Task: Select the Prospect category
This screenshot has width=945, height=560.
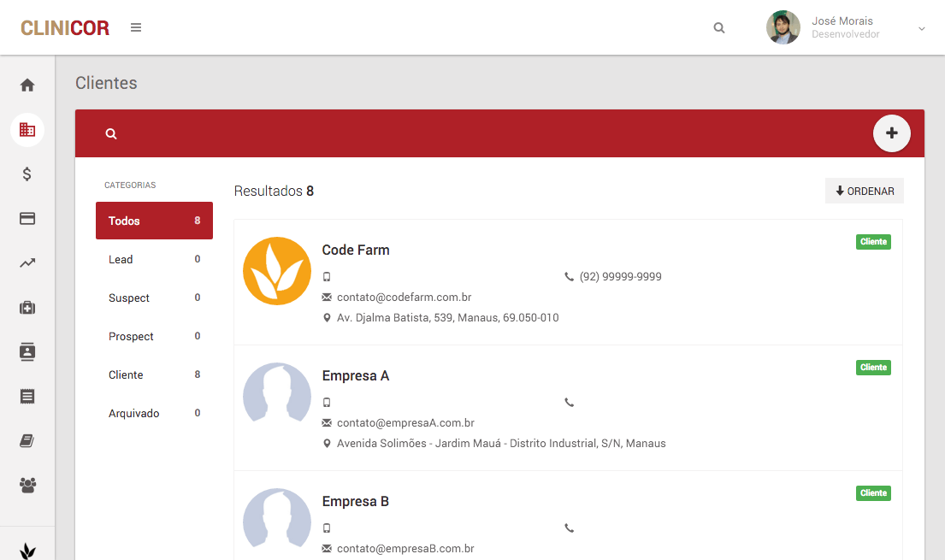Action: (154, 336)
